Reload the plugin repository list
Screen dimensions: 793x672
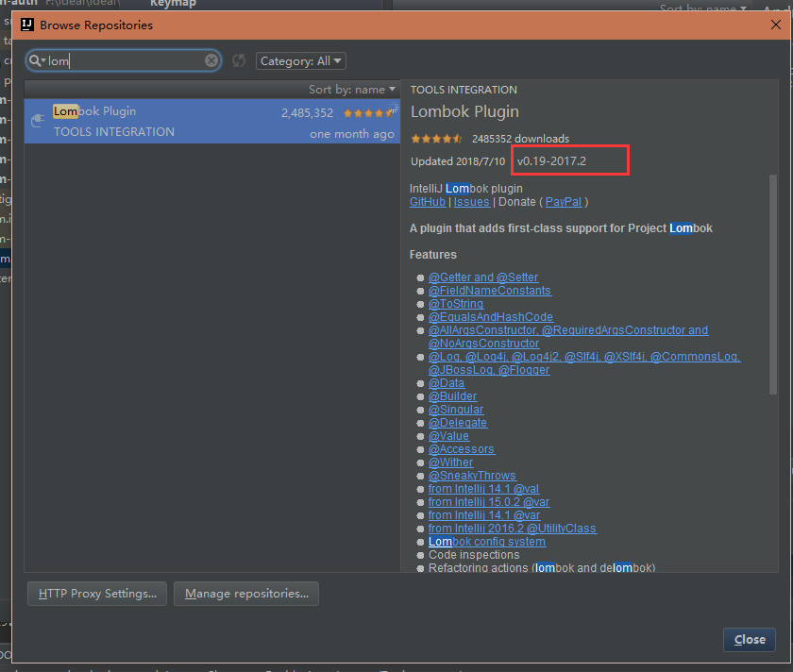point(239,60)
